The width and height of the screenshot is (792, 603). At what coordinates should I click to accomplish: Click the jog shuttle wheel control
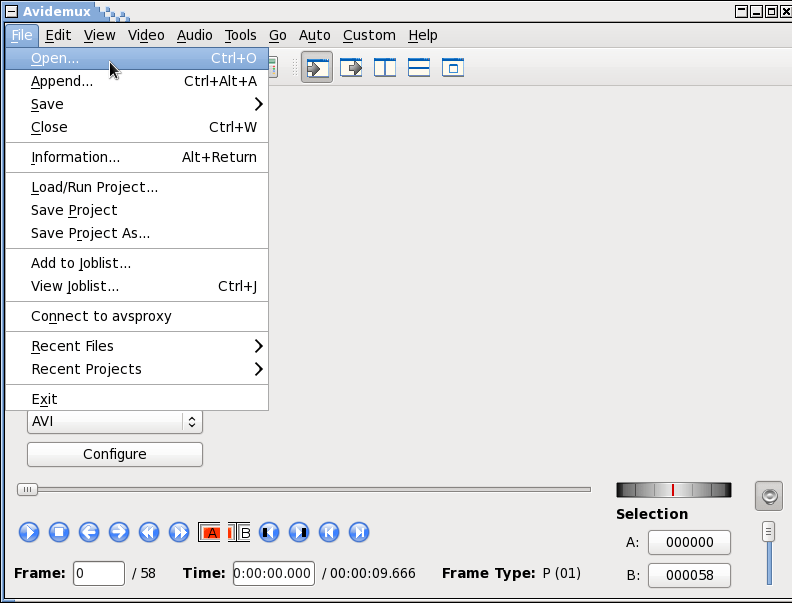click(x=674, y=490)
